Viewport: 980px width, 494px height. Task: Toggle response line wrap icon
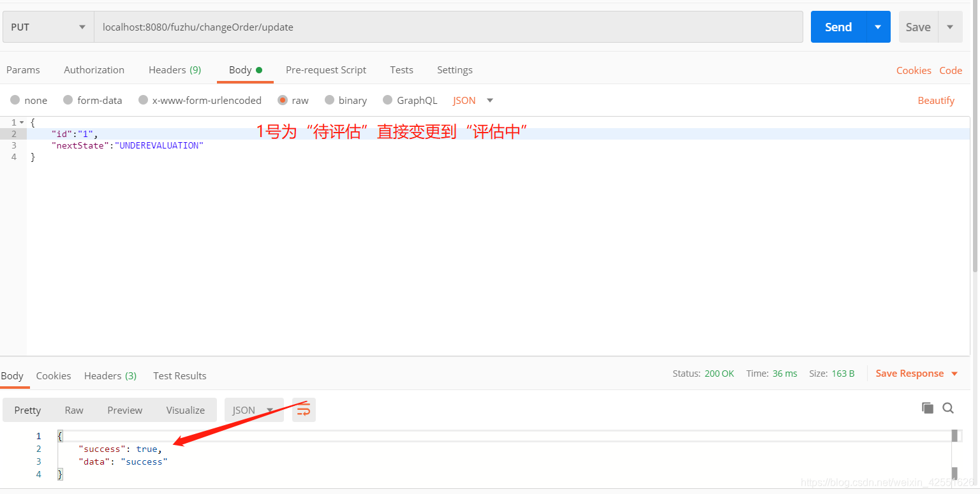click(304, 410)
